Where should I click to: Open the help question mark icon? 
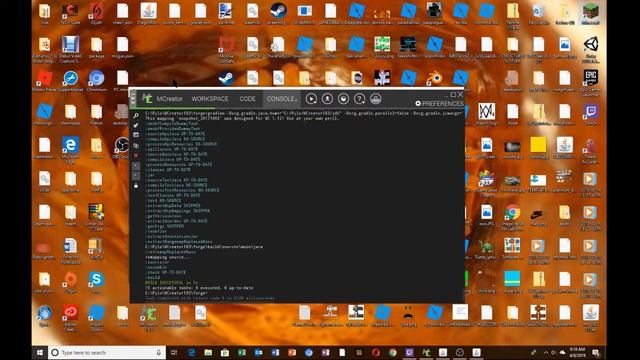(x=359, y=99)
